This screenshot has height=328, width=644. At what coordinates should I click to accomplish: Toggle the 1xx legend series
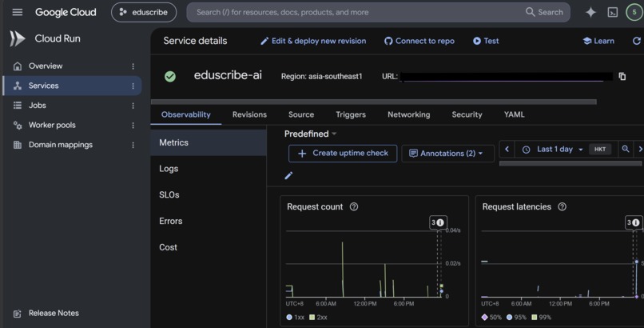pyautogui.click(x=295, y=318)
